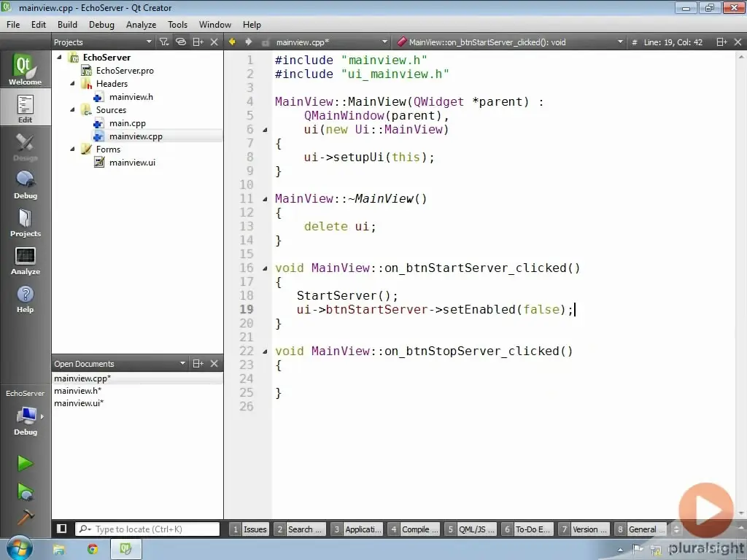Open the Design mode

(25, 147)
